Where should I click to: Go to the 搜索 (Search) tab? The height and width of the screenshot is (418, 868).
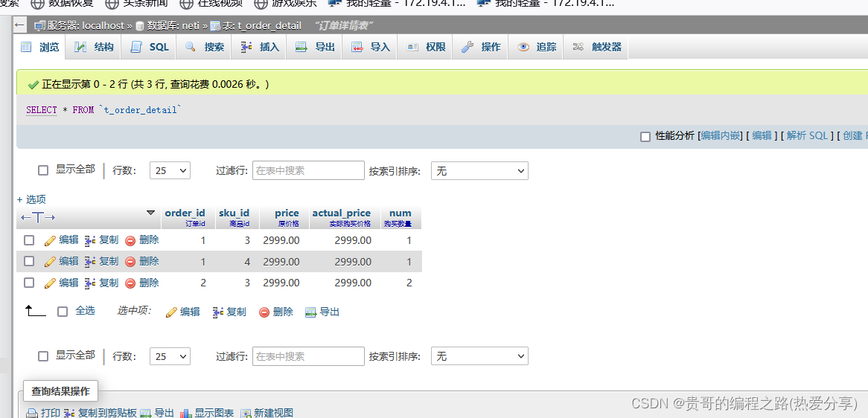click(x=205, y=48)
